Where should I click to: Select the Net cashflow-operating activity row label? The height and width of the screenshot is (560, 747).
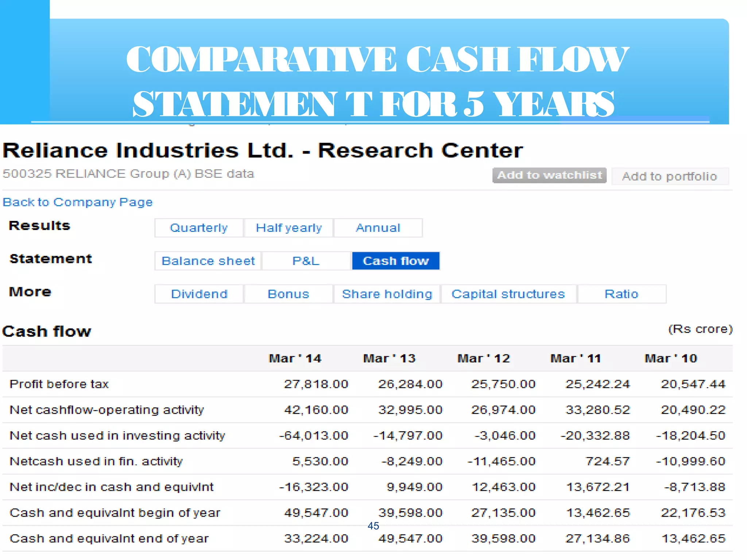107,410
